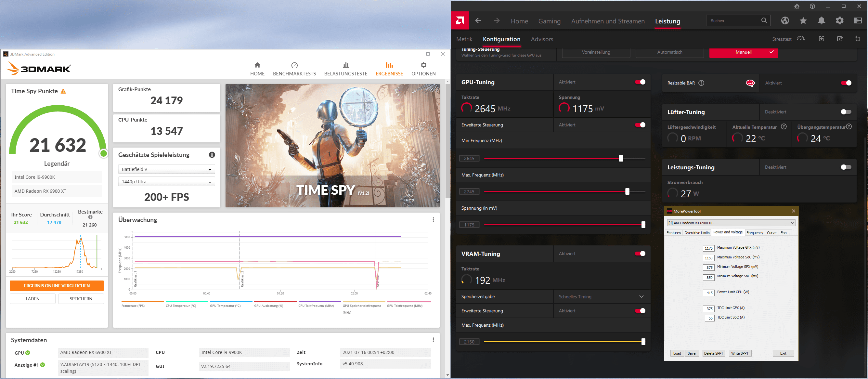Click the AMD logo in Radeon Software

[460, 20]
